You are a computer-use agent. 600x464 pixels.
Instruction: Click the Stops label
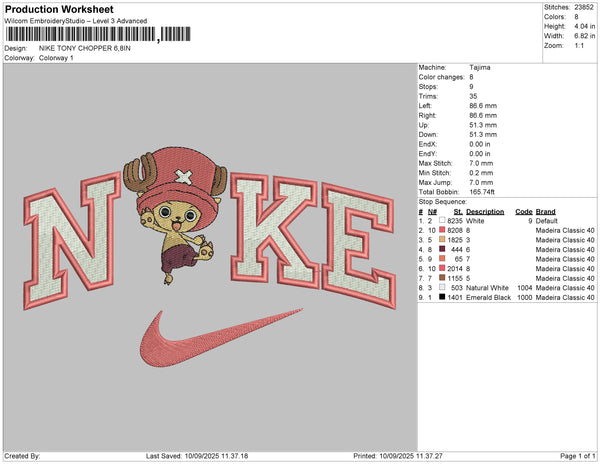point(428,86)
